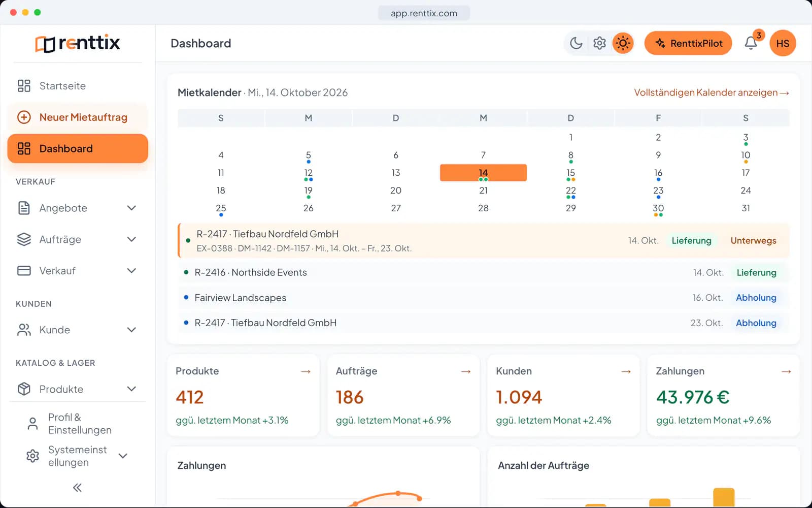
Task: Go to Startseite
Action: click(x=78, y=86)
